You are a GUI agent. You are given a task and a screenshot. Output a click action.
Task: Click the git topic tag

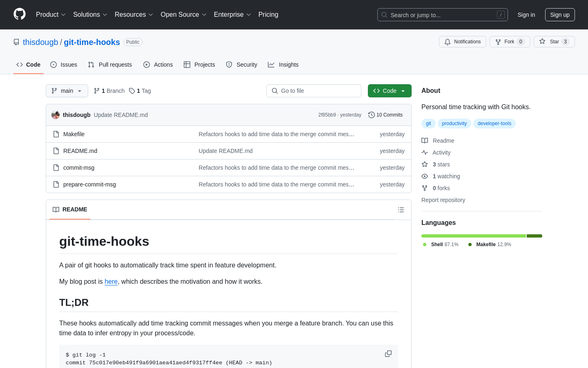click(x=428, y=123)
